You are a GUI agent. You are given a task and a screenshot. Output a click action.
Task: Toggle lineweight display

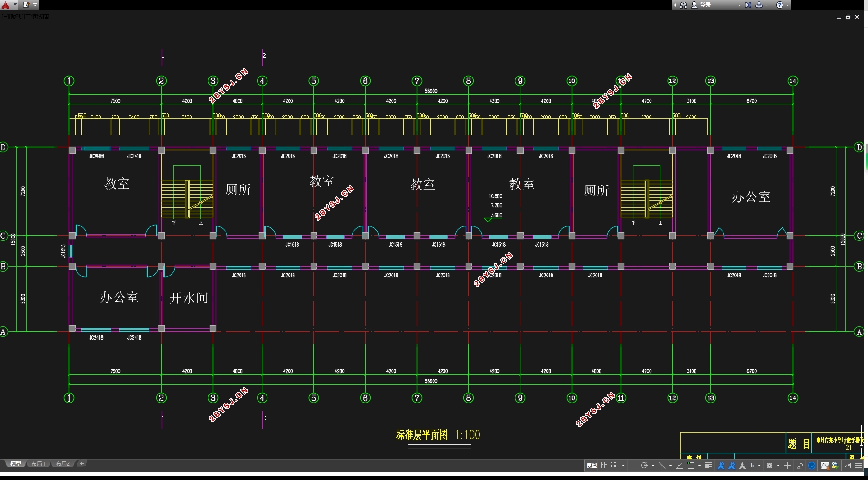[x=708, y=466]
